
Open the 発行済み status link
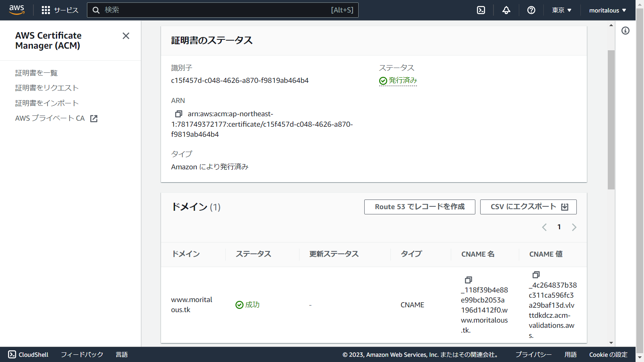(x=402, y=80)
